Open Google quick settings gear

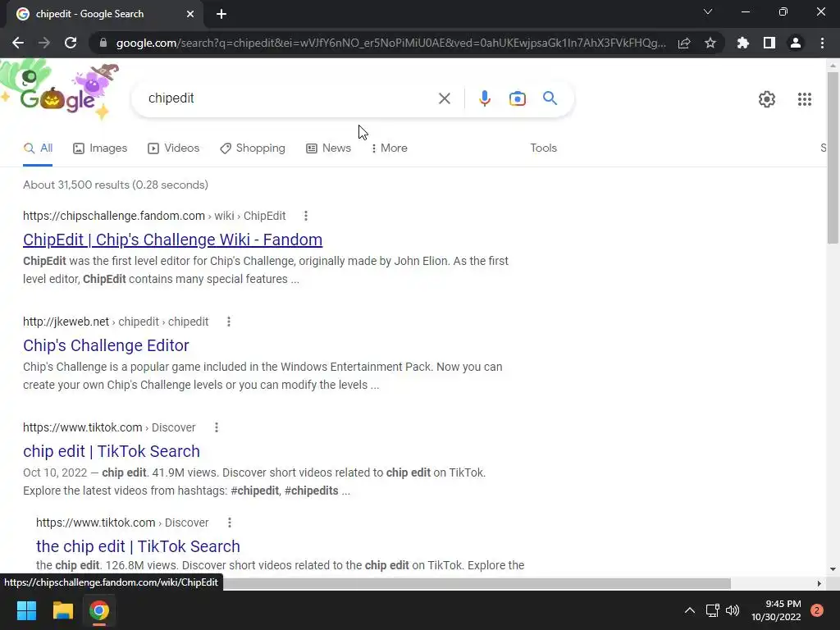(x=767, y=99)
